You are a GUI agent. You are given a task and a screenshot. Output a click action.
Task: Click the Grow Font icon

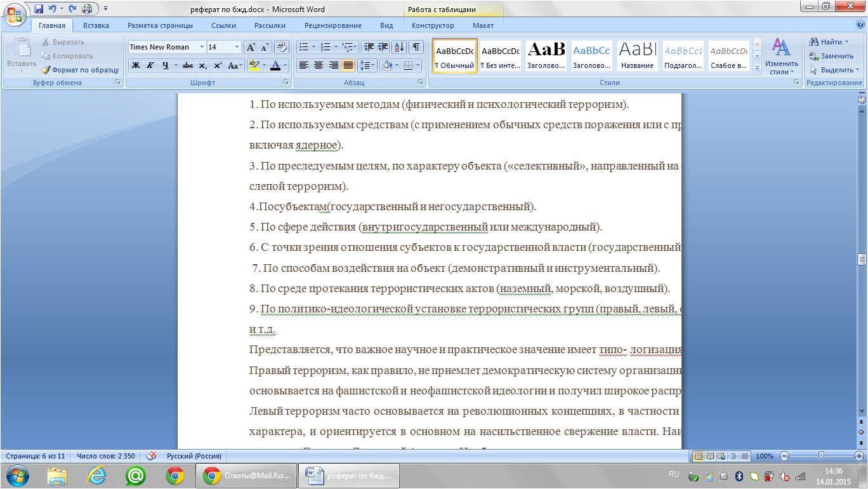point(251,47)
